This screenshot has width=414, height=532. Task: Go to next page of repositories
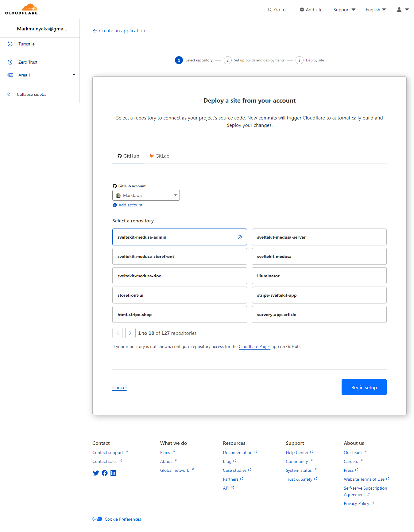pos(130,333)
